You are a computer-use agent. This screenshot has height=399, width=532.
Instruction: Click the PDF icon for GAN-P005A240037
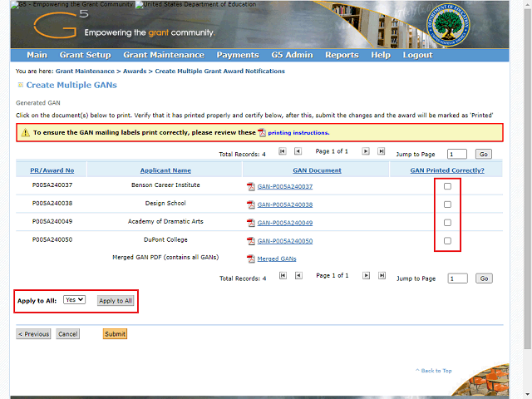point(250,187)
